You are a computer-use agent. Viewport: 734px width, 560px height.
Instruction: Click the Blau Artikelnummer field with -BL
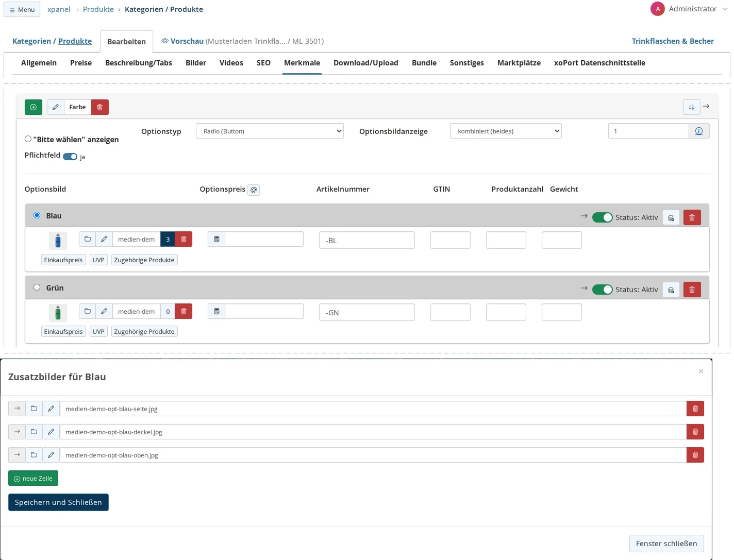(367, 241)
